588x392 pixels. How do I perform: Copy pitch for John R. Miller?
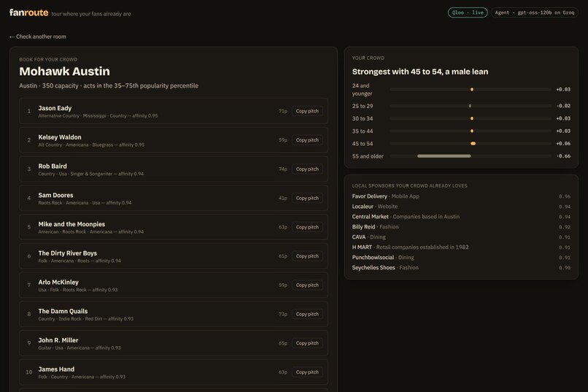coord(307,343)
